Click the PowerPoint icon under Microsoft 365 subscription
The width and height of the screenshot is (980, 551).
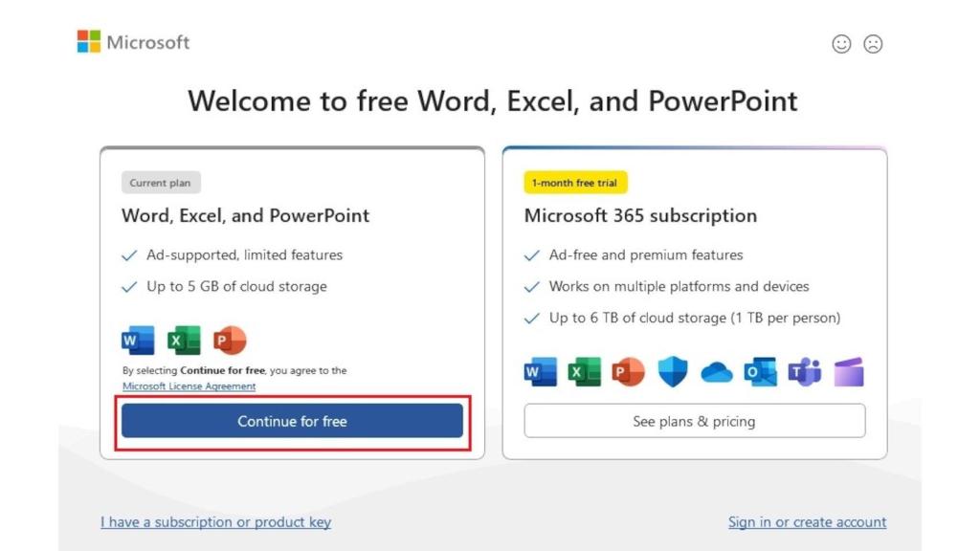tap(628, 372)
